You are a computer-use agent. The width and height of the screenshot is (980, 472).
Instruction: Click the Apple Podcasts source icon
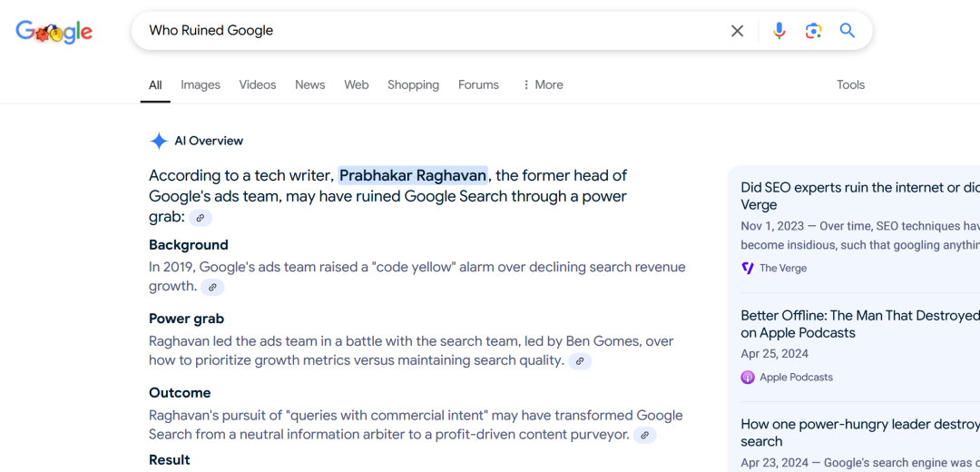(748, 377)
